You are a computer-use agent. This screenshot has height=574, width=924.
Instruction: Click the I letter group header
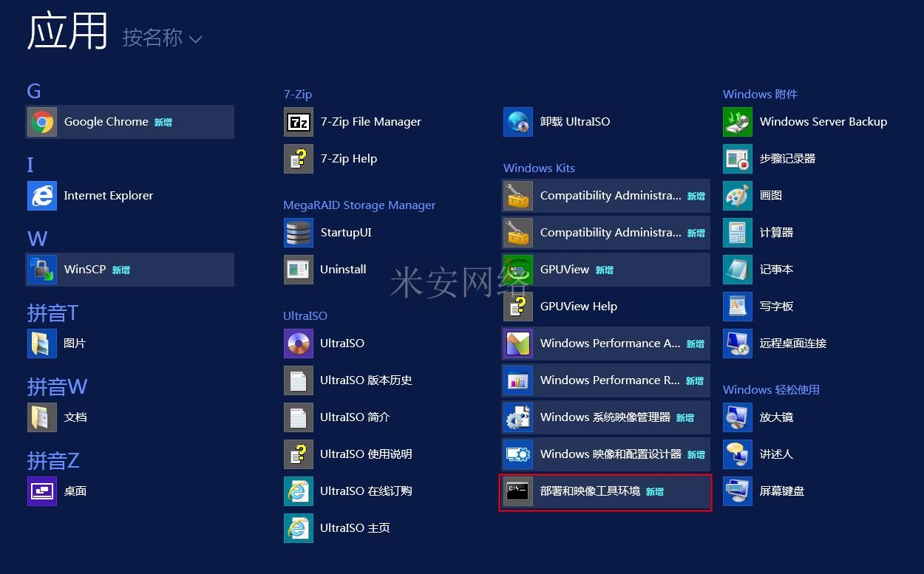click(x=30, y=165)
